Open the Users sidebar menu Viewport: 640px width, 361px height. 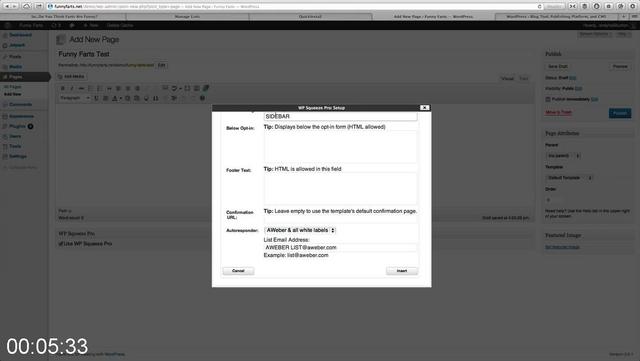point(15,136)
